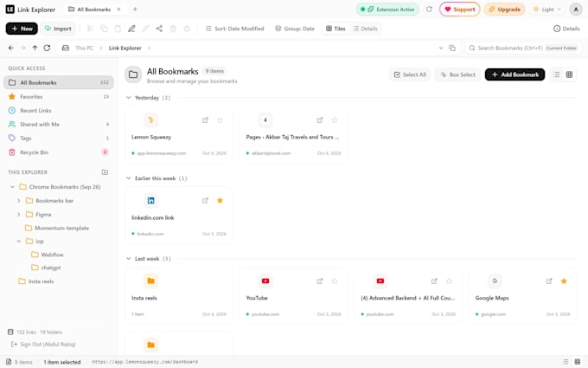Collapse the Yesterday group
This screenshot has height=368, width=588.
coord(129,98)
